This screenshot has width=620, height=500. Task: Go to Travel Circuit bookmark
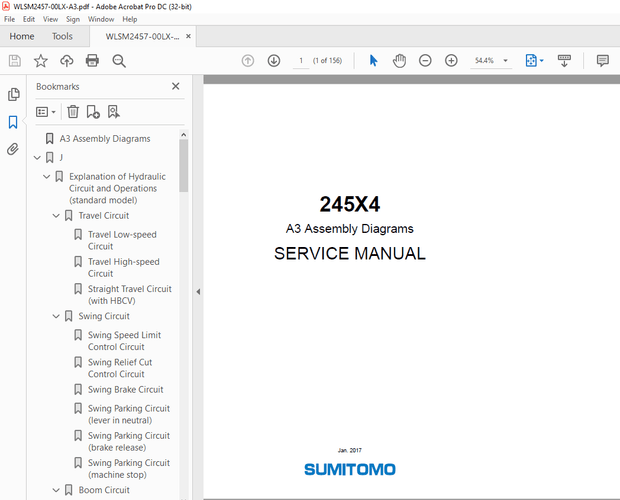pos(104,216)
